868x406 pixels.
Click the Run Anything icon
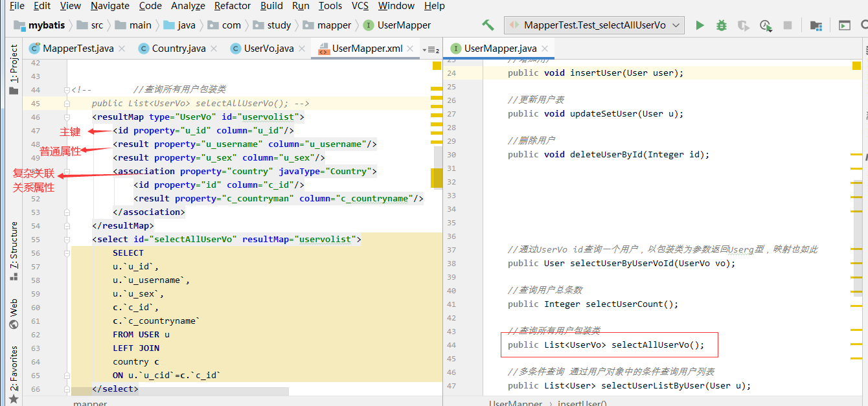[845, 25]
